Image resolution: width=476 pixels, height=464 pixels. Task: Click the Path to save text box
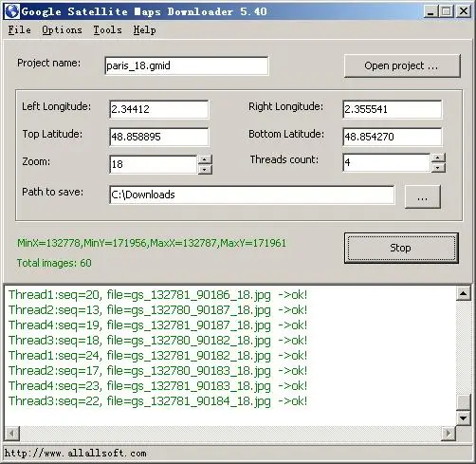[252, 195]
